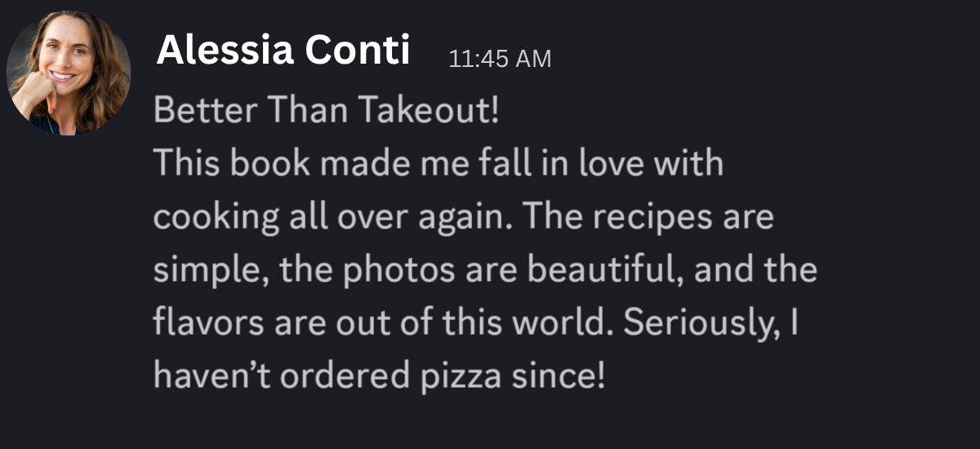
Task: Click the 11:45 AM message timestamp
Action: pos(500,59)
